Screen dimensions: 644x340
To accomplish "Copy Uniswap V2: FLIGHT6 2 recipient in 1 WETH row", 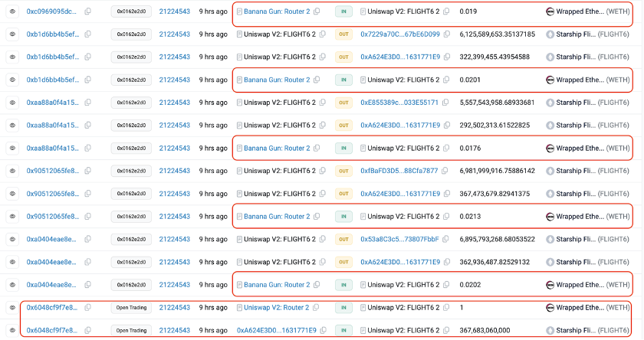I will 446,307.
